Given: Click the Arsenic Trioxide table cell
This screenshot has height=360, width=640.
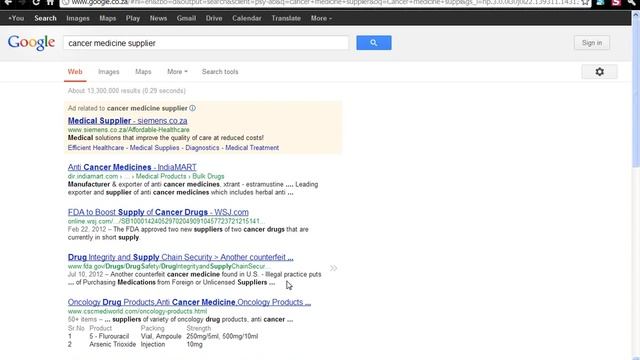Looking at the screenshot, I should coord(113,344).
